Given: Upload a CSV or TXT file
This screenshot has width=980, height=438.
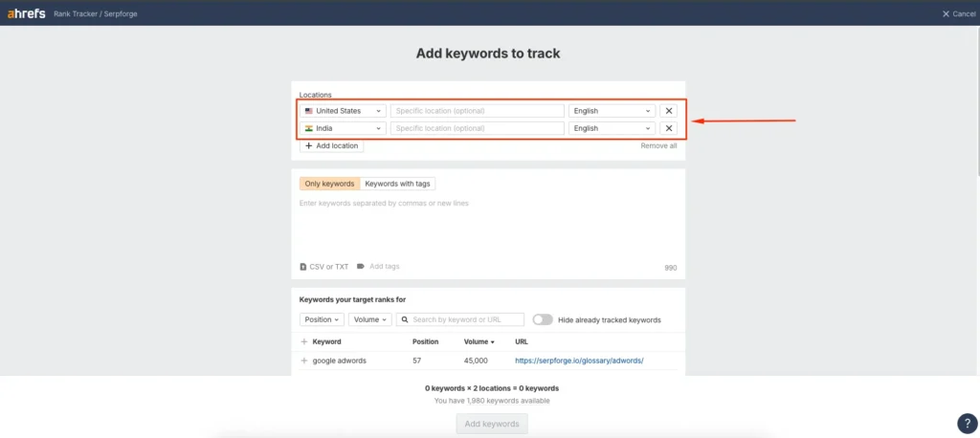Looking at the screenshot, I should tap(323, 267).
